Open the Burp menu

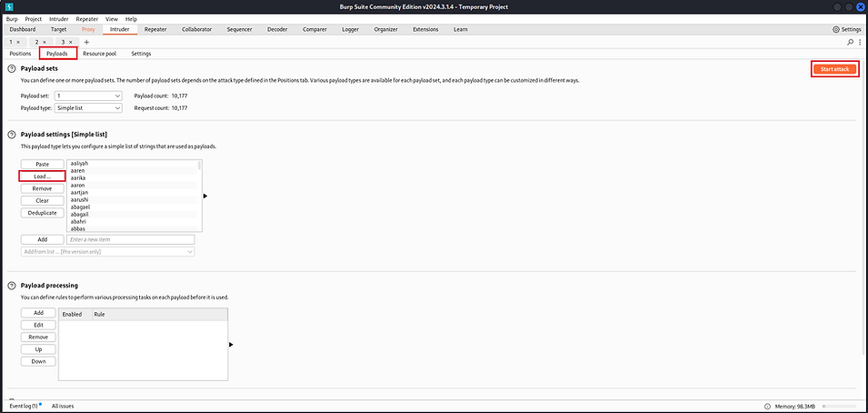click(12, 19)
